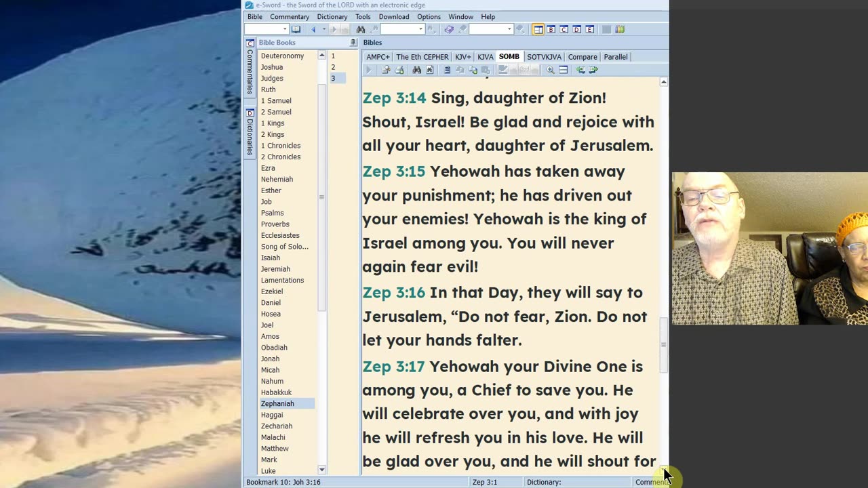868x488 pixels.
Task: Switch to the SOTVKJVA tab
Action: point(544,57)
